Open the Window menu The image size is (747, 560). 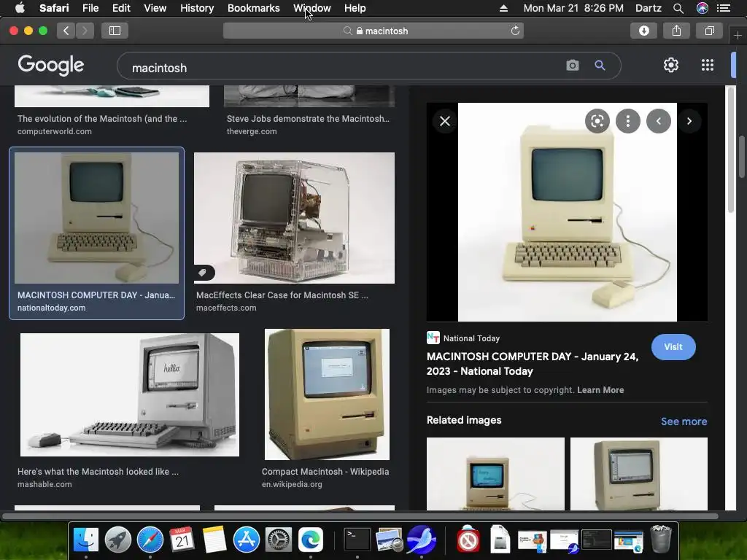coord(312,8)
